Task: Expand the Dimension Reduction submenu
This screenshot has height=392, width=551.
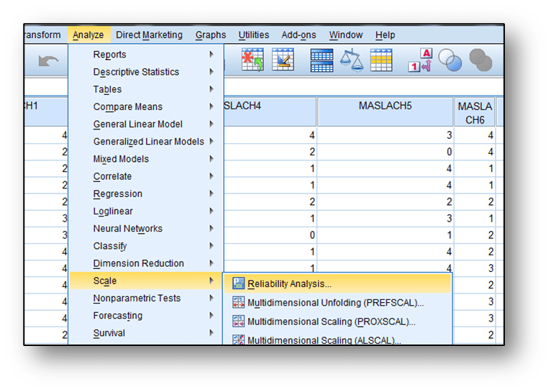Action: 138,263
